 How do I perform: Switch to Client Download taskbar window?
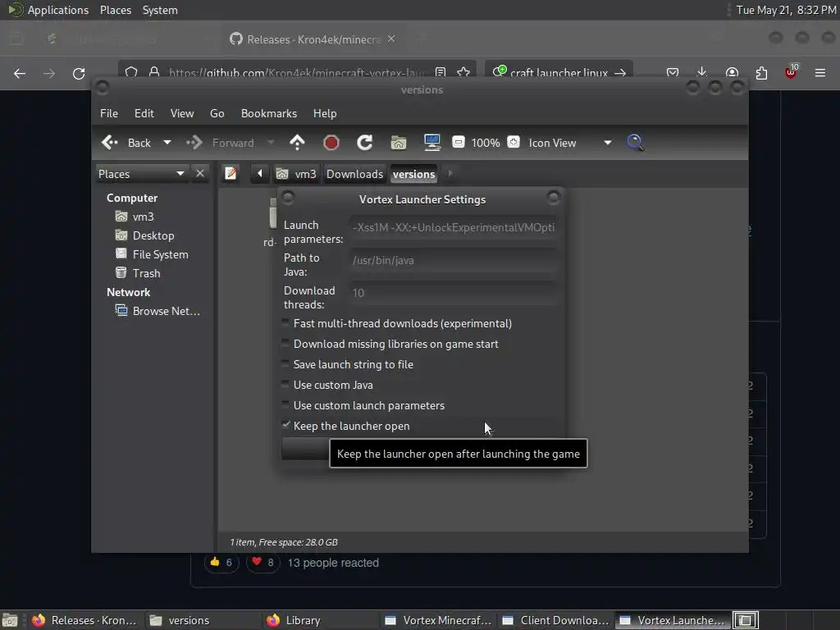(555, 620)
